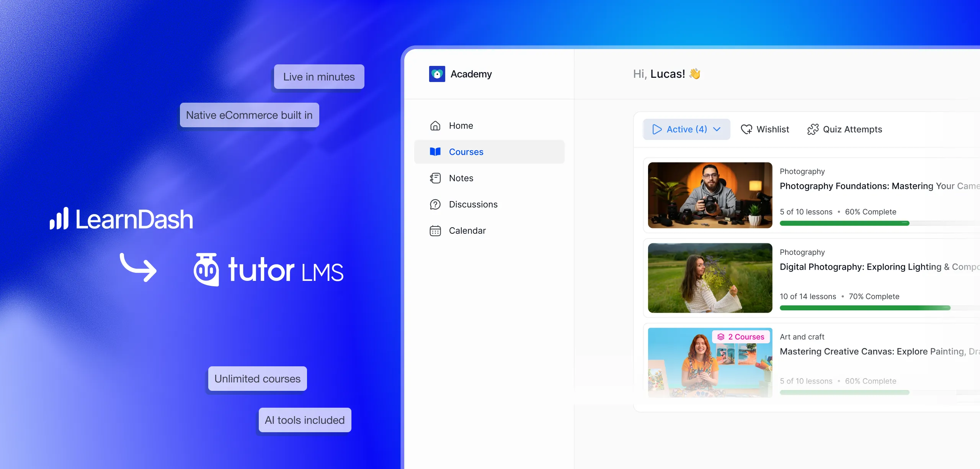Click the 2 Courses bundle badge
This screenshot has height=469, width=980.
[x=741, y=337]
